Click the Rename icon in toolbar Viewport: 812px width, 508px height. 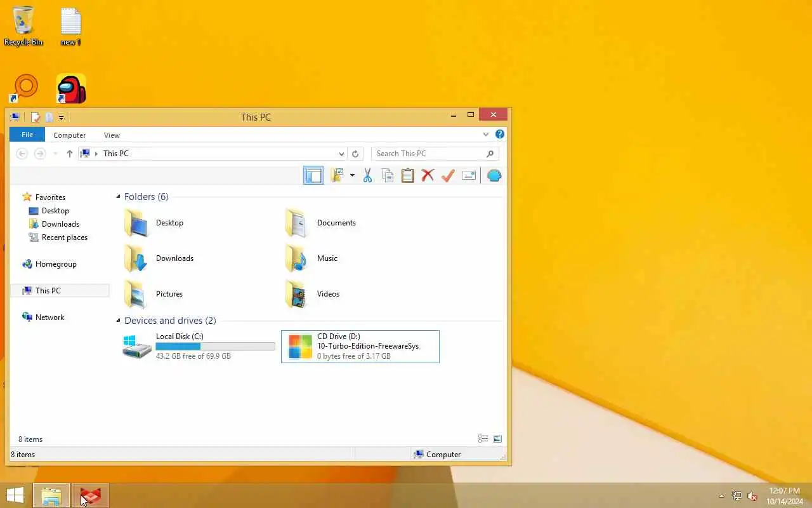pyautogui.click(x=469, y=175)
